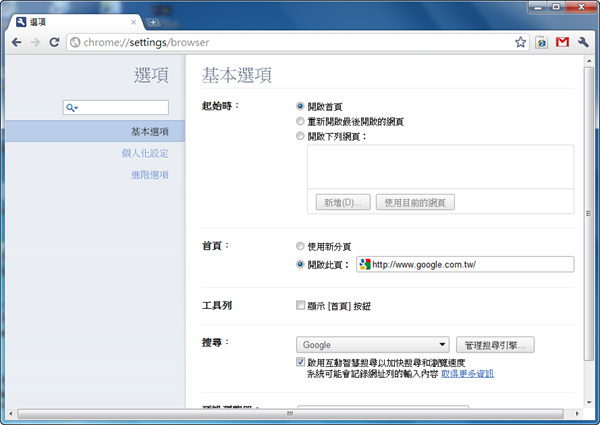Click the 管理搜尋引擎... button
The height and width of the screenshot is (425, 600).
click(495, 345)
